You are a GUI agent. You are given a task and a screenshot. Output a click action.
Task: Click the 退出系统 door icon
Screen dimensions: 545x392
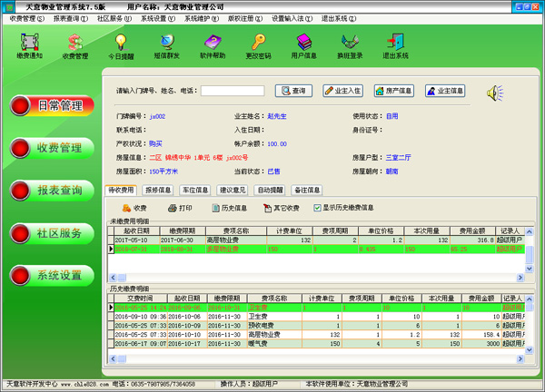[394, 45]
